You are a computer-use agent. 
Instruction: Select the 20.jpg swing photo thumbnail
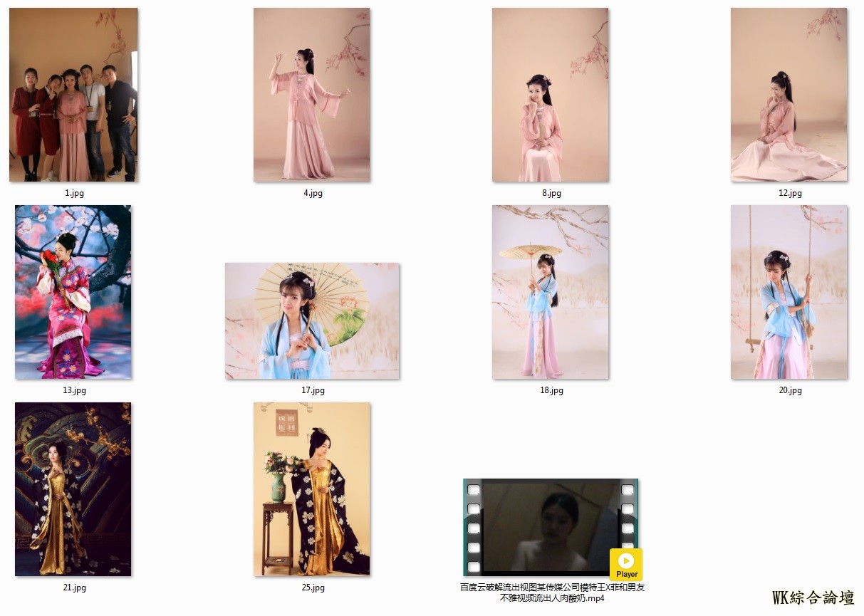(788, 292)
